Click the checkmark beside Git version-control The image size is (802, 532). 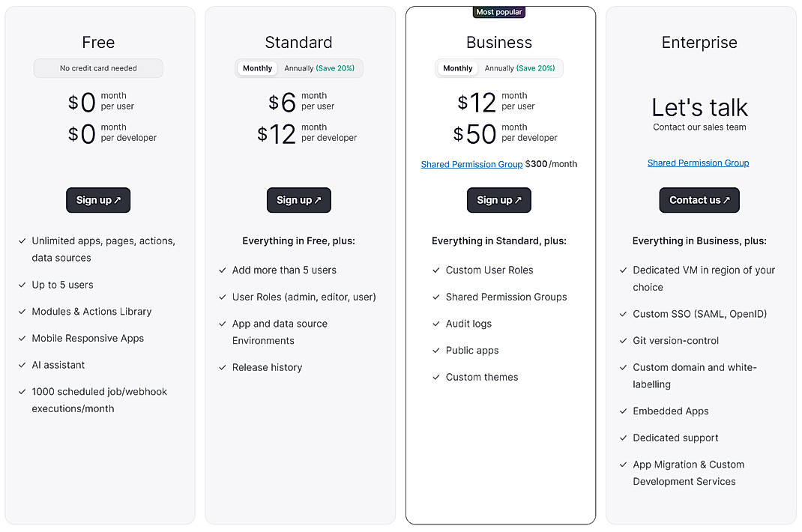623,340
